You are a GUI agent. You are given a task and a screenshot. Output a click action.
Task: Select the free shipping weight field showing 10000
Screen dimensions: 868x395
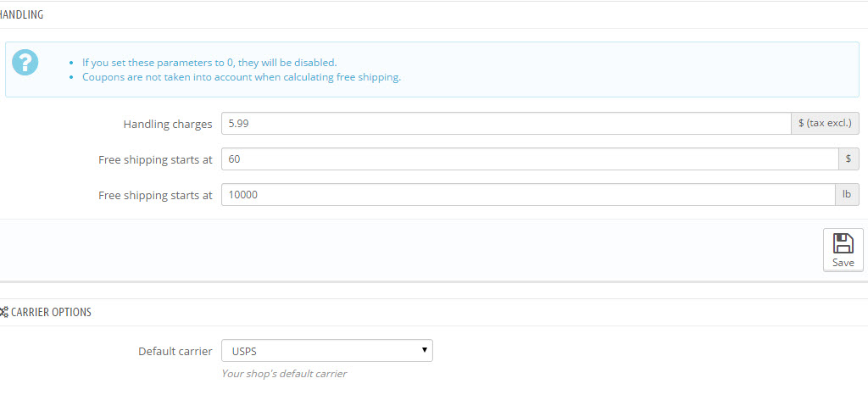point(530,195)
